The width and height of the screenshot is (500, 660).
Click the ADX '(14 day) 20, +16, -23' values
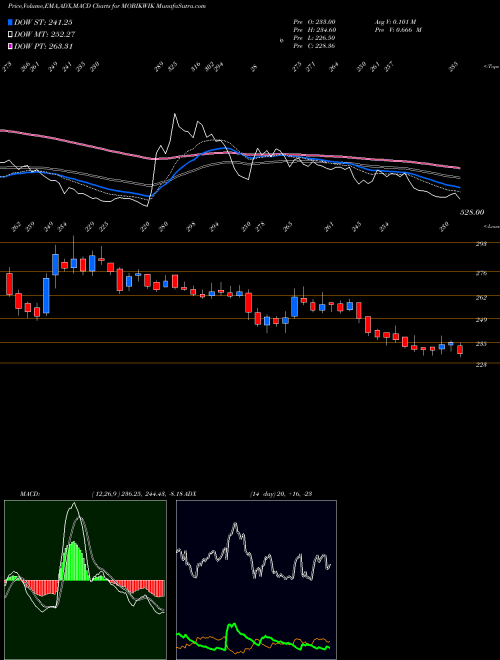280,494
